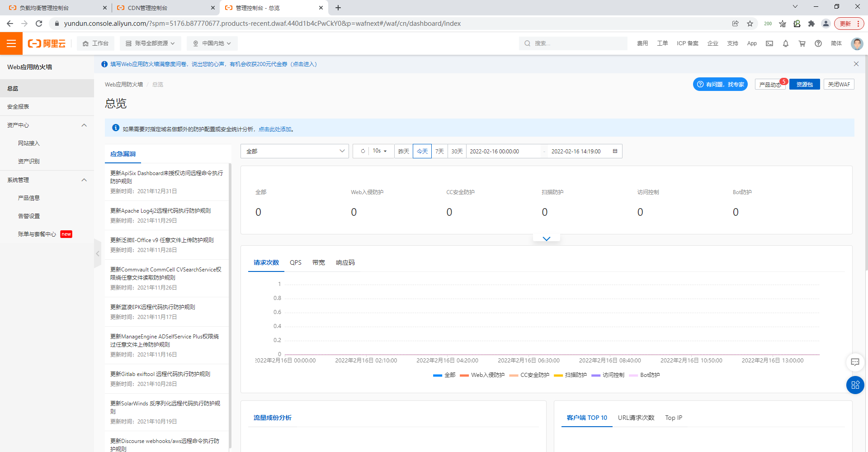Open the 10s refresh interval dropdown
This screenshot has height=452, width=868.
(x=380, y=151)
